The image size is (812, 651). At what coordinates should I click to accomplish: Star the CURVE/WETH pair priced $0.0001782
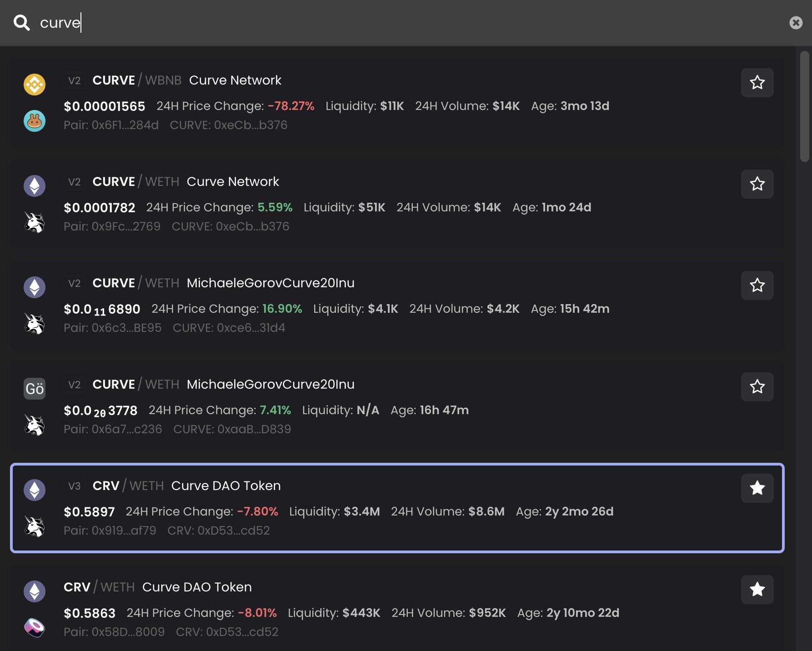click(x=757, y=184)
